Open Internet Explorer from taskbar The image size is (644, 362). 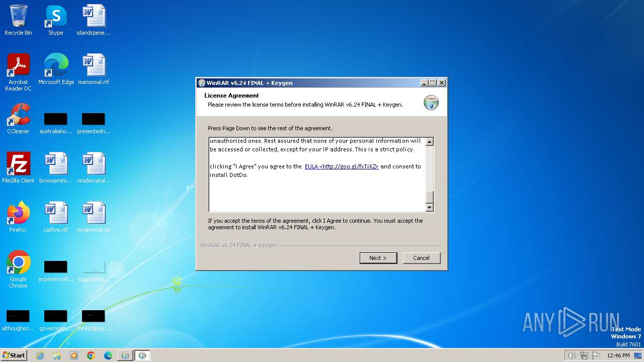pyautogui.click(x=40, y=355)
